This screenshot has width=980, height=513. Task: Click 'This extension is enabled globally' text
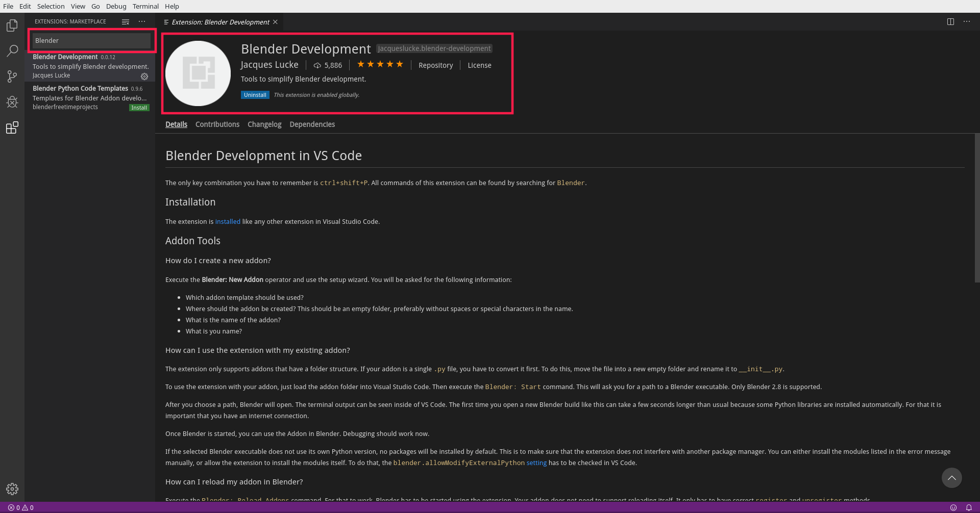(x=316, y=95)
